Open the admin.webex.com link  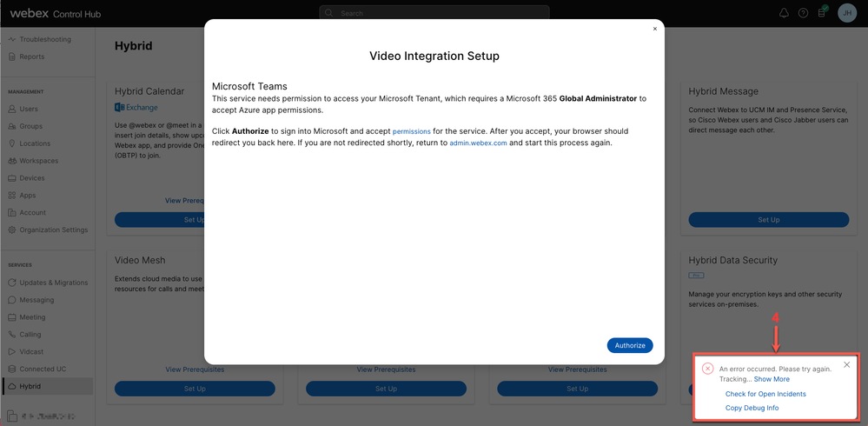(x=478, y=143)
